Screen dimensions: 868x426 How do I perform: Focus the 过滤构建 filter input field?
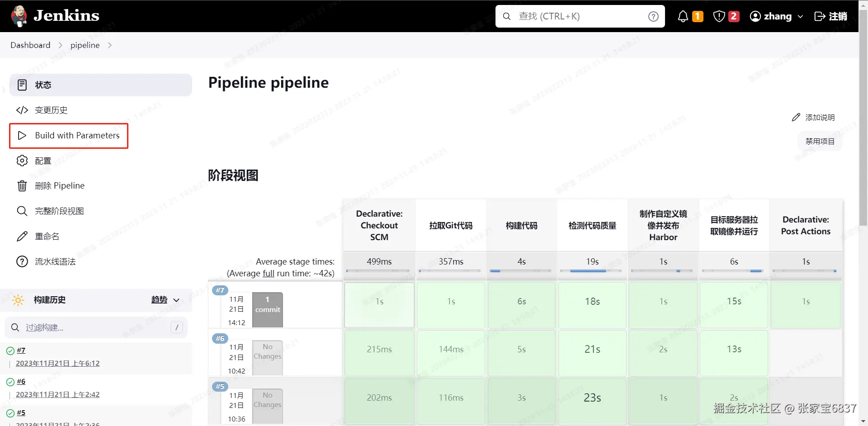[95, 327]
